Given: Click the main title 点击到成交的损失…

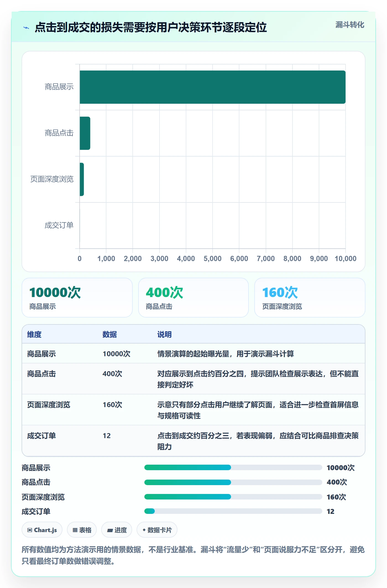Looking at the screenshot, I should (x=151, y=27).
